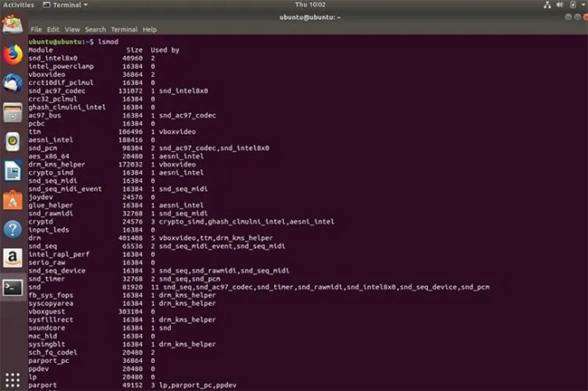Image resolution: width=588 pixels, height=391 pixels.
Task: Open Amazon launcher in the dock
Action: pos(14,258)
